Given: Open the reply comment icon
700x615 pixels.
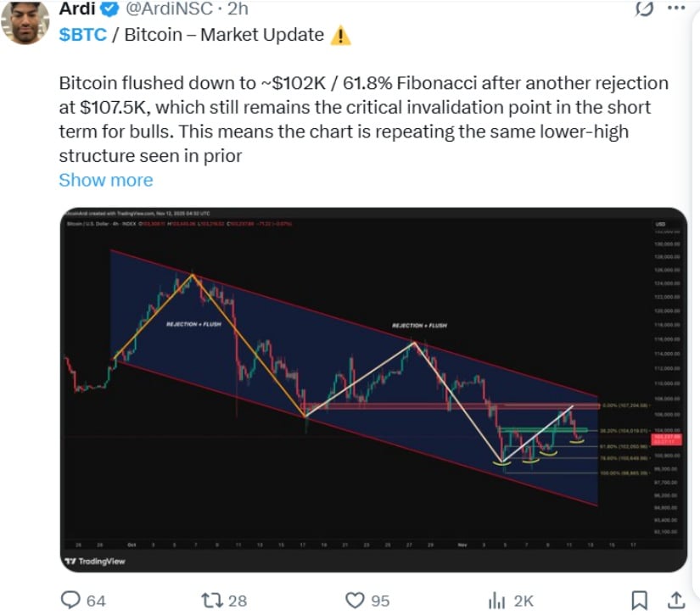Looking at the screenshot, I should [x=71, y=600].
